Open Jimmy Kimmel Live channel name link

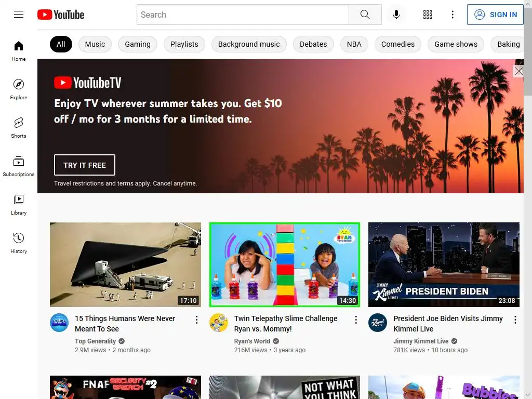(421, 341)
